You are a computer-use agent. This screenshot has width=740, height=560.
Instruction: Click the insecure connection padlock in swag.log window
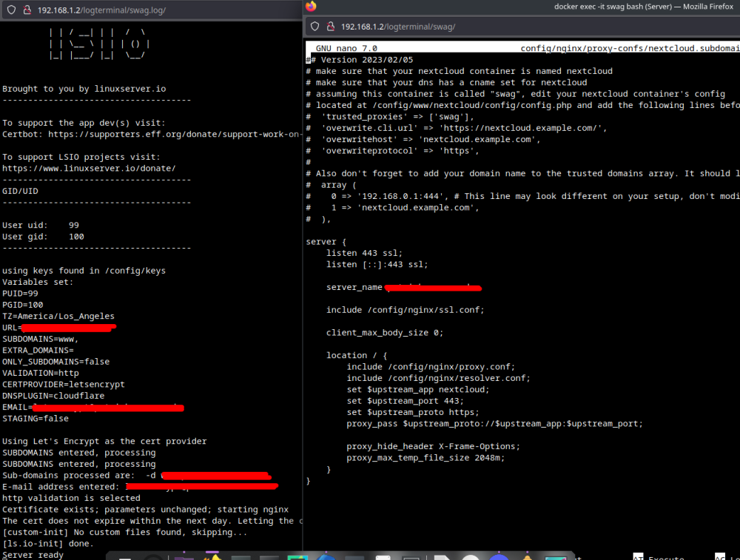click(x=27, y=10)
